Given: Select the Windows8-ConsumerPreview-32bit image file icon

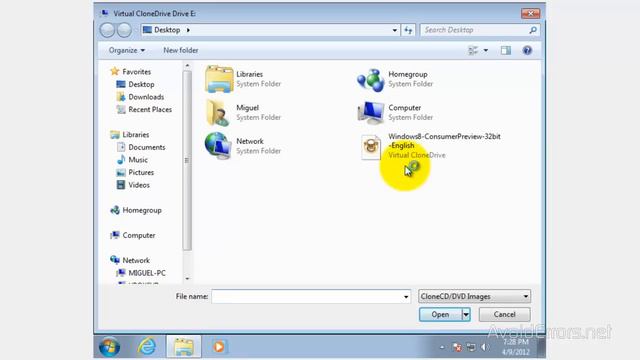Looking at the screenshot, I should pos(371,147).
